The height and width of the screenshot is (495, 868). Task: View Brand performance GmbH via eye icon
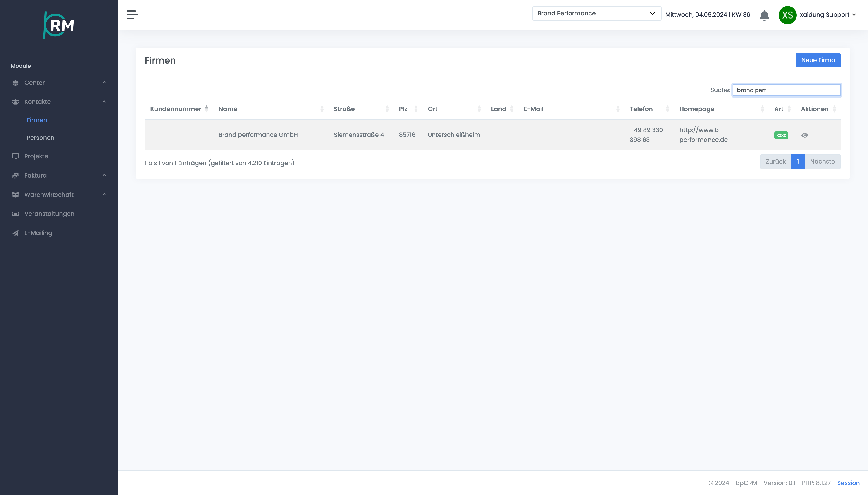(x=804, y=135)
